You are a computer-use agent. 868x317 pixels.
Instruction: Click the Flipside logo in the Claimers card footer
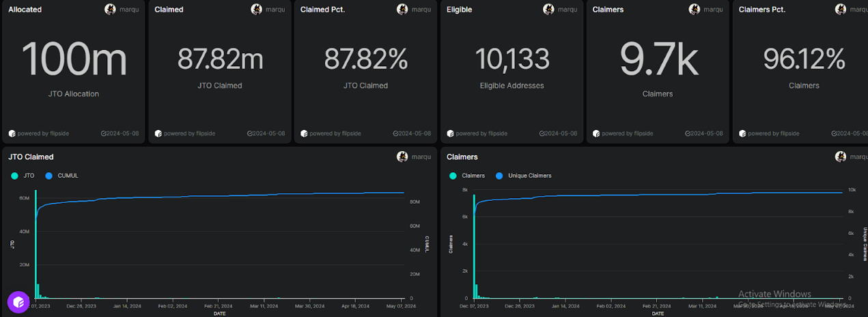(x=596, y=133)
